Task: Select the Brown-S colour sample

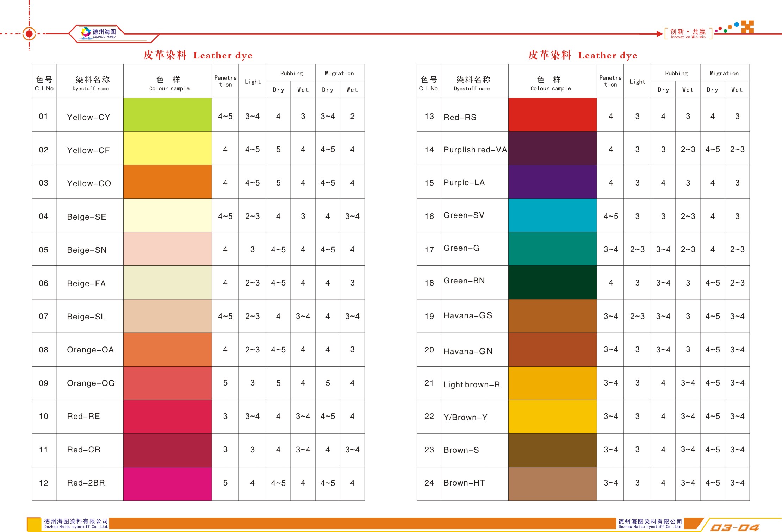Action: pyautogui.click(x=553, y=450)
